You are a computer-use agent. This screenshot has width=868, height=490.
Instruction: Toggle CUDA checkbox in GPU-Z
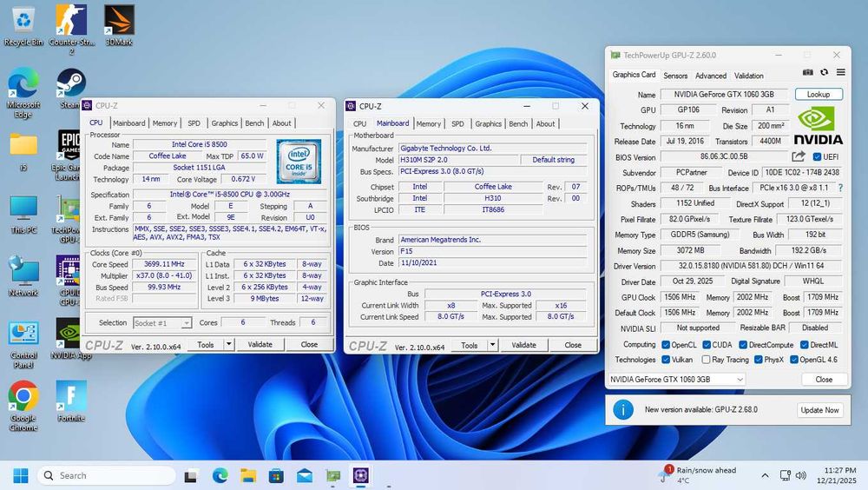pyautogui.click(x=707, y=345)
